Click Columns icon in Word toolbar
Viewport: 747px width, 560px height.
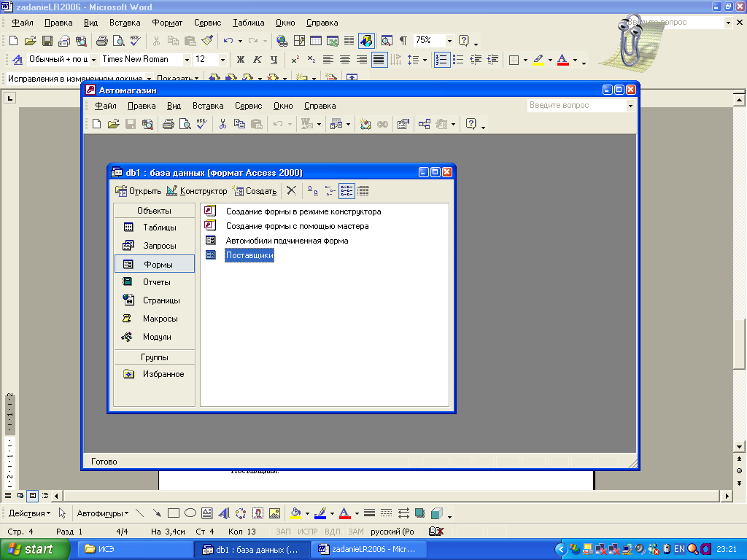tap(349, 41)
